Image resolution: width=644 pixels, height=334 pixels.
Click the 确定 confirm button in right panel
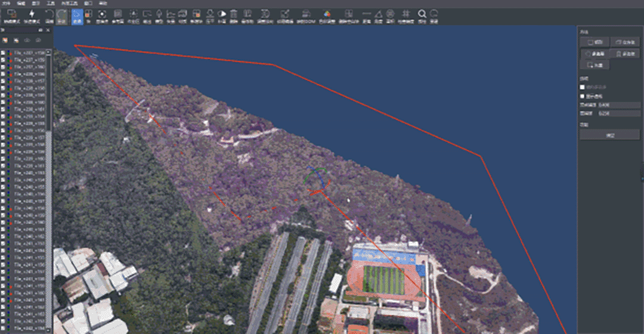609,135
